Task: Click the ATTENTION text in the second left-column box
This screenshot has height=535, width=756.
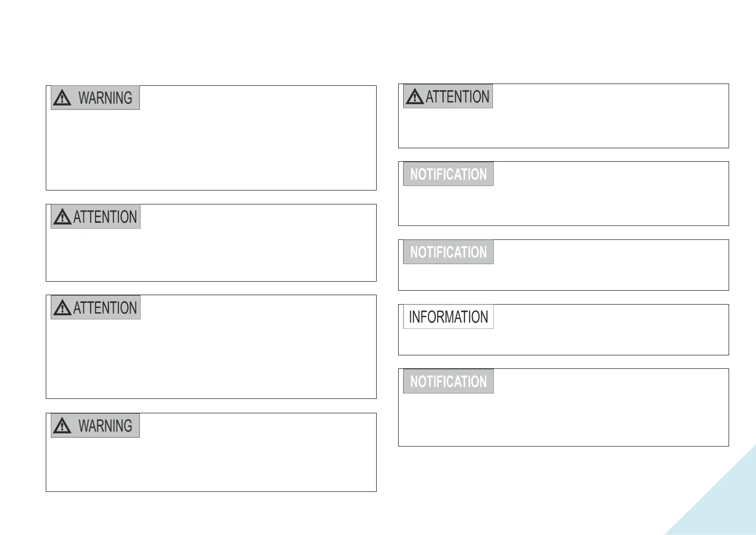Action: coord(105,217)
